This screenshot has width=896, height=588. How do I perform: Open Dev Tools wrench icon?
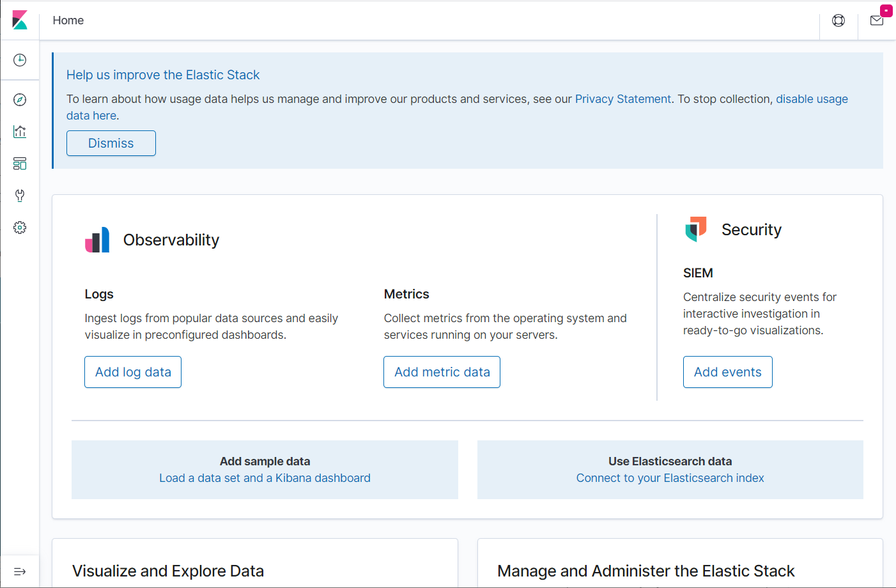[20, 196]
